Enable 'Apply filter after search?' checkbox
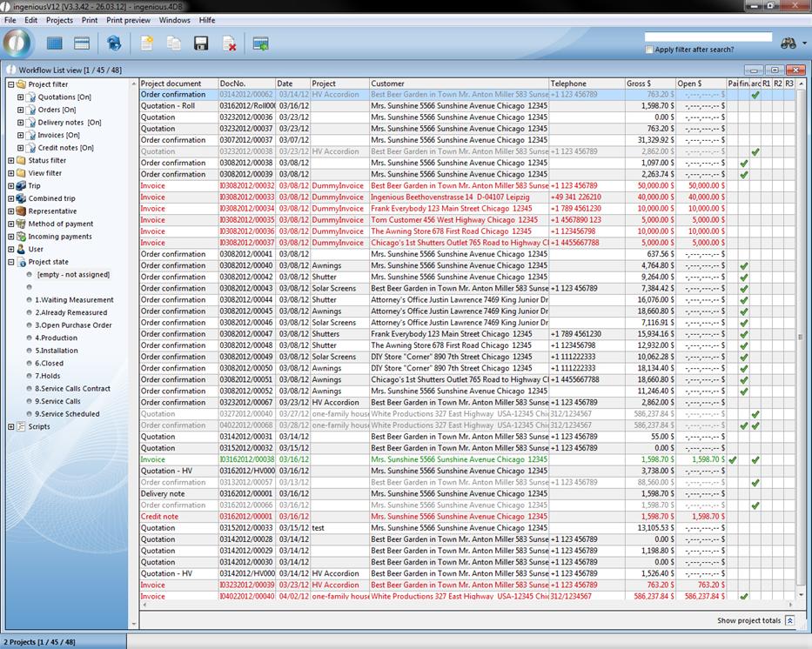This screenshot has height=649, width=812. [649, 50]
